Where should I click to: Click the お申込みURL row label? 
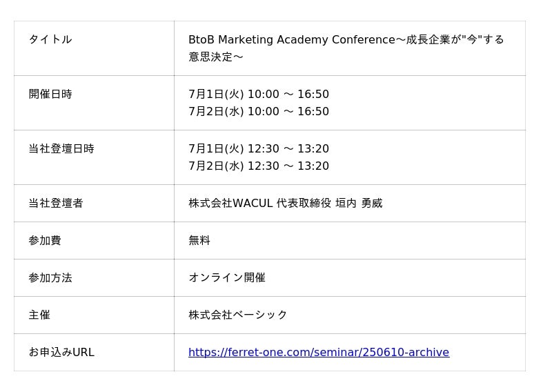click(61, 353)
